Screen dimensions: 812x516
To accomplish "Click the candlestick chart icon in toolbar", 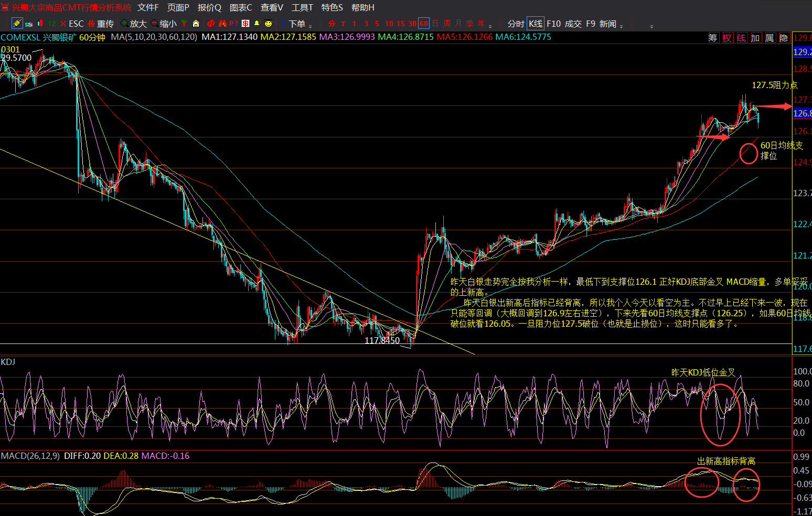I will click(x=40, y=24).
